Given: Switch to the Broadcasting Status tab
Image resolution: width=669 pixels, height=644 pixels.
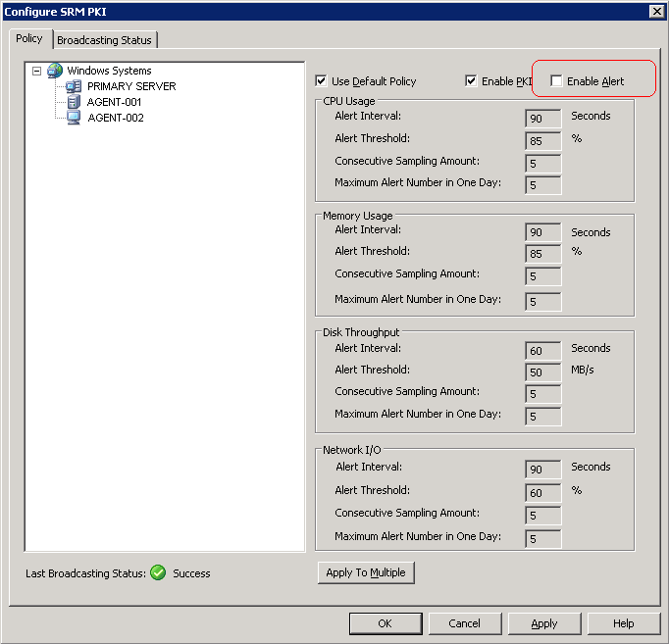Looking at the screenshot, I should (105, 40).
